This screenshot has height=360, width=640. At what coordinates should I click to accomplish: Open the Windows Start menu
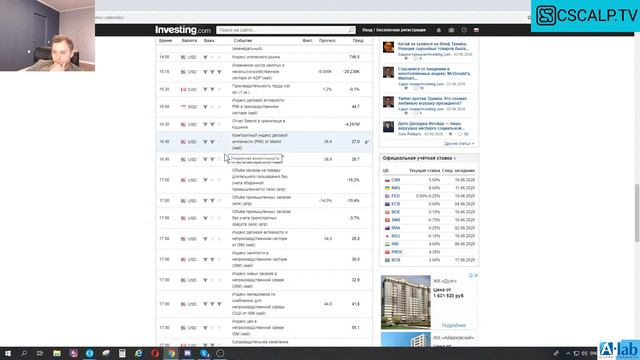click(x=7, y=353)
